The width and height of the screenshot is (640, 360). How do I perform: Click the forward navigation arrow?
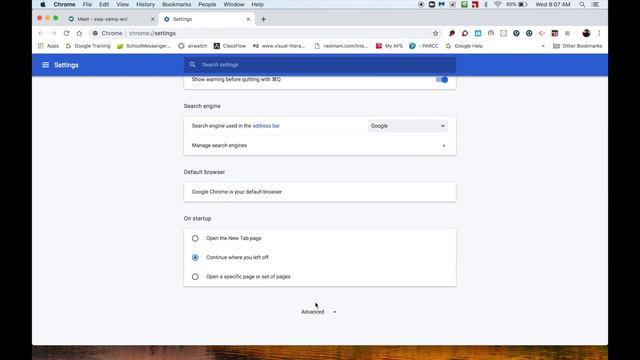point(53,33)
